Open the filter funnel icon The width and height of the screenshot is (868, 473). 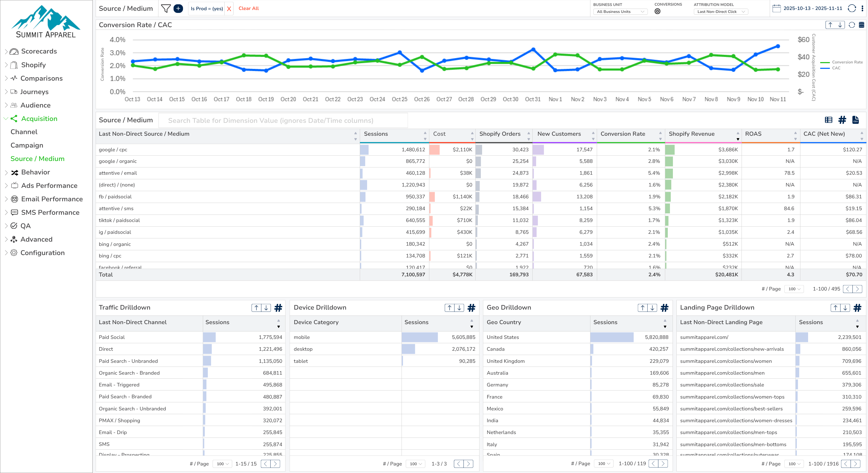tap(166, 8)
